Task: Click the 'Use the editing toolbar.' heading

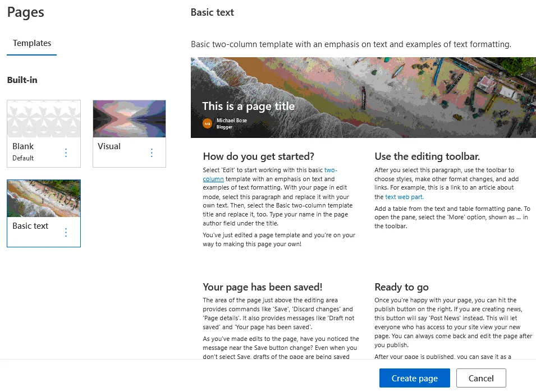Action: point(427,156)
